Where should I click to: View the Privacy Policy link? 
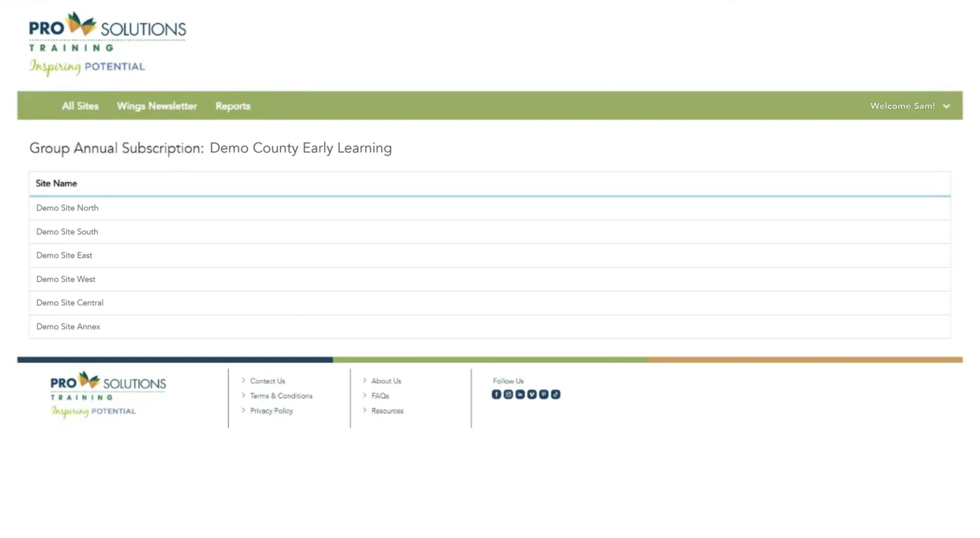pos(271,411)
